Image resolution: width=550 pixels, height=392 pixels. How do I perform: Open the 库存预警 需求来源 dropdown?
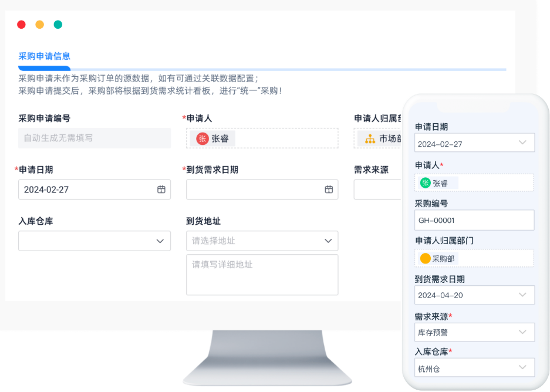click(x=474, y=332)
